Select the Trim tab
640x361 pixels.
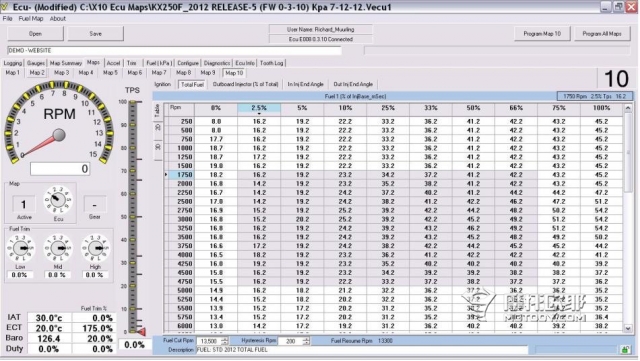click(131, 63)
